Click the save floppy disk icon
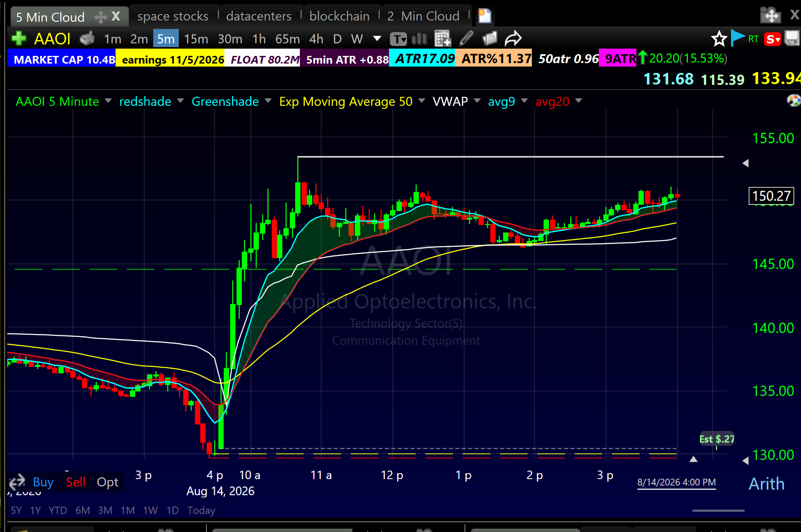 pos(792,38)
